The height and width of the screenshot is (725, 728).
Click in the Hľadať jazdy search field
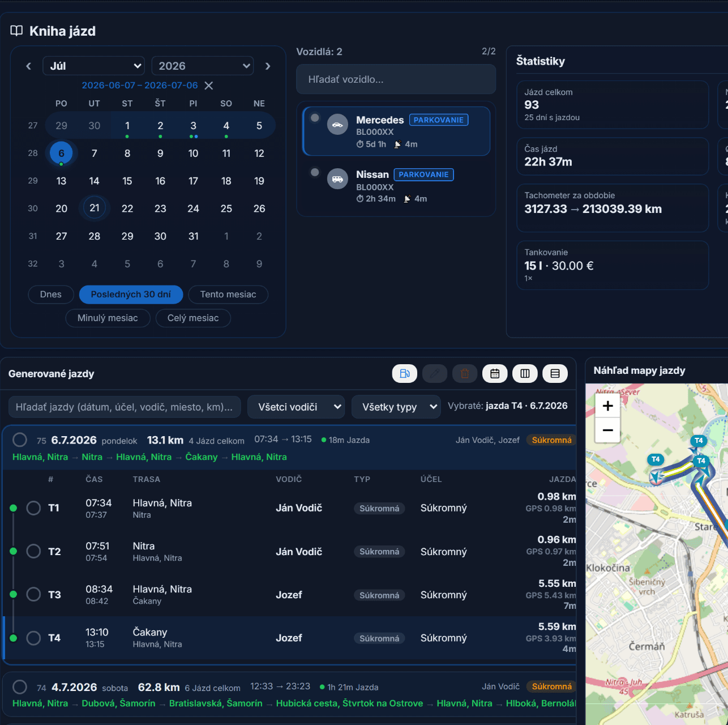click(125, 407)
